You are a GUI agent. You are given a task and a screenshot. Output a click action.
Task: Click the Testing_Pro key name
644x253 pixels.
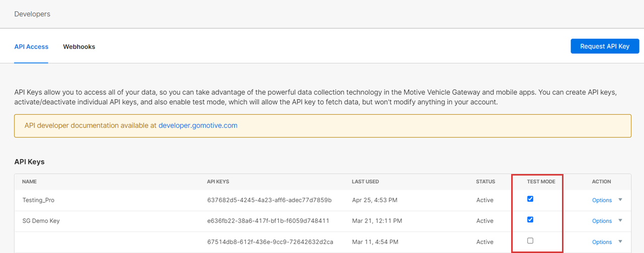tap(38, 200)
